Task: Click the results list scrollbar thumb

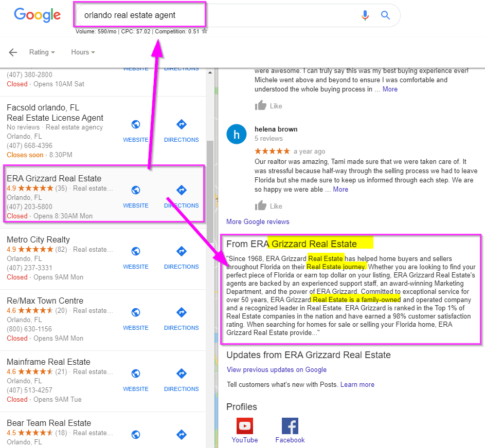Action: pyautogui.click(x=210, y=192)
